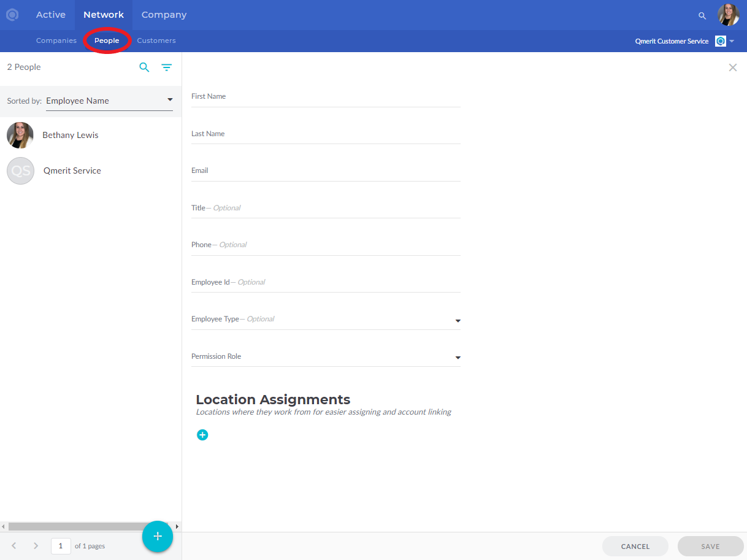The height and width of the screenshot is (560, 747).
Task: Close the new person form
Action: pyautogui.click(x=732, y=67)
